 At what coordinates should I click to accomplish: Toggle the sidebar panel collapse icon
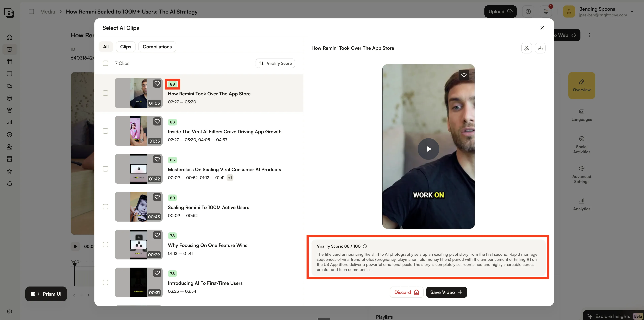pyautogui.click(x=31, y=12)
